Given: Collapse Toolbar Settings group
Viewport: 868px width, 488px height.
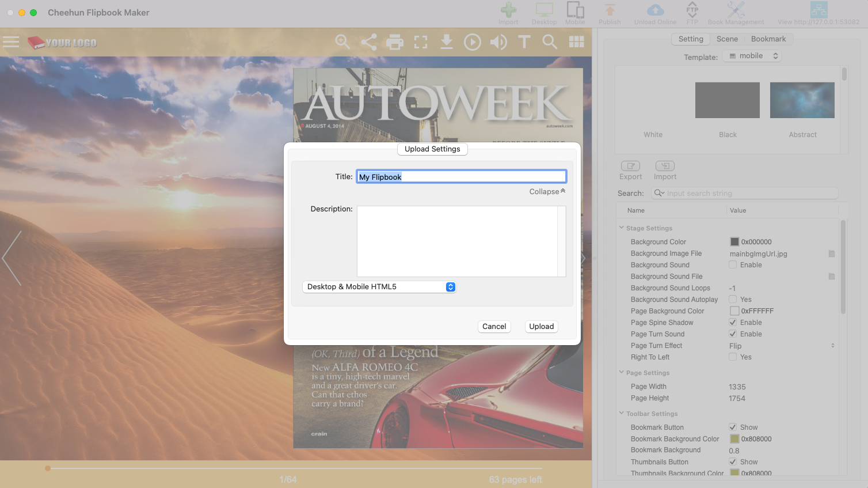Looking at the screenshot, I should (622, 413).
